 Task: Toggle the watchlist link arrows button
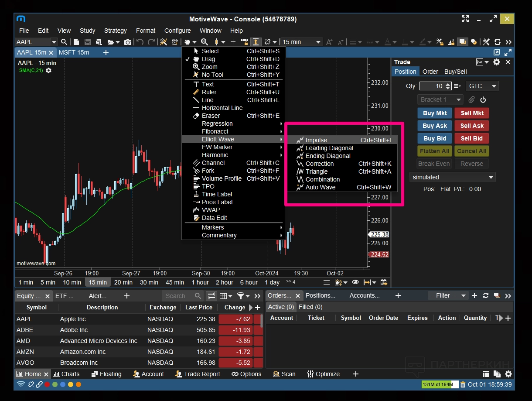[x=211, y=296]
